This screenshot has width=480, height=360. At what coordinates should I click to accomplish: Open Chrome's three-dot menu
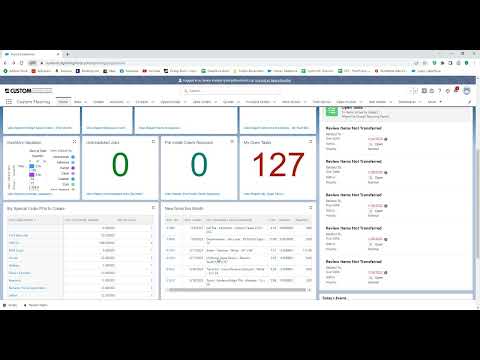pos(475,63)
